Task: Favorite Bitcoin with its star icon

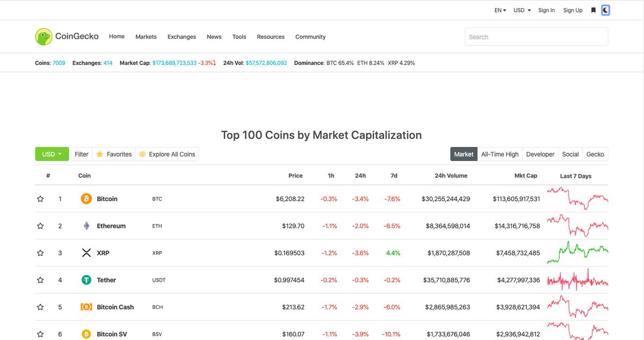Action: pyautogui.click(x=40, y=199)
